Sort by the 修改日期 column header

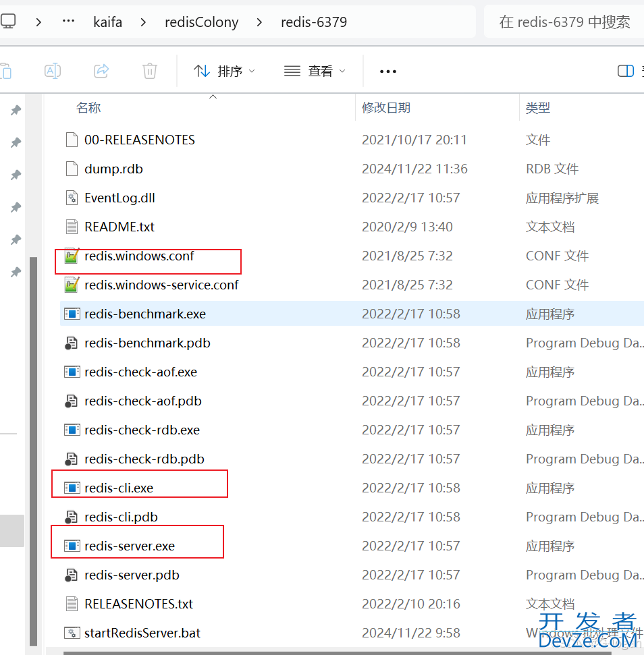tap(385, 108)
